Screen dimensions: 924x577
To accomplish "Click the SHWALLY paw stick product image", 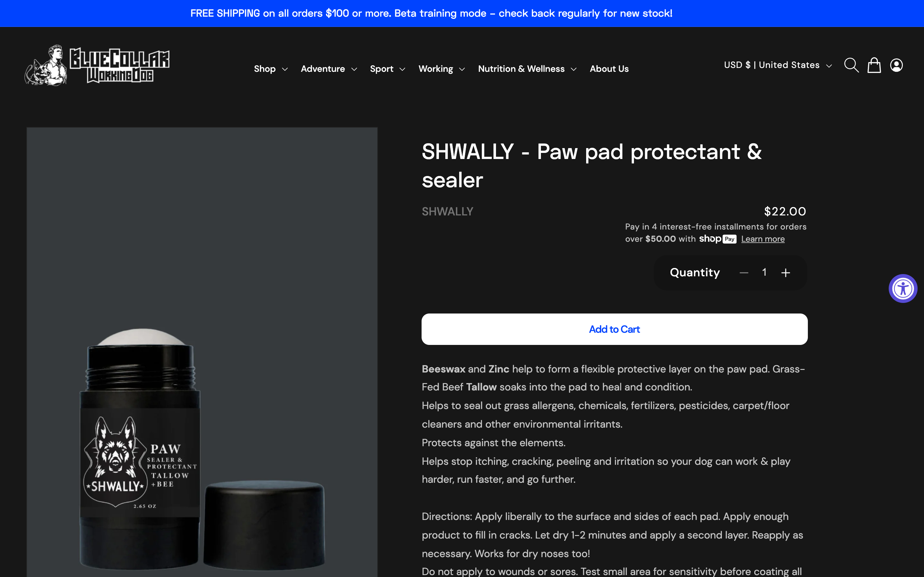I will tap(202, 352).
